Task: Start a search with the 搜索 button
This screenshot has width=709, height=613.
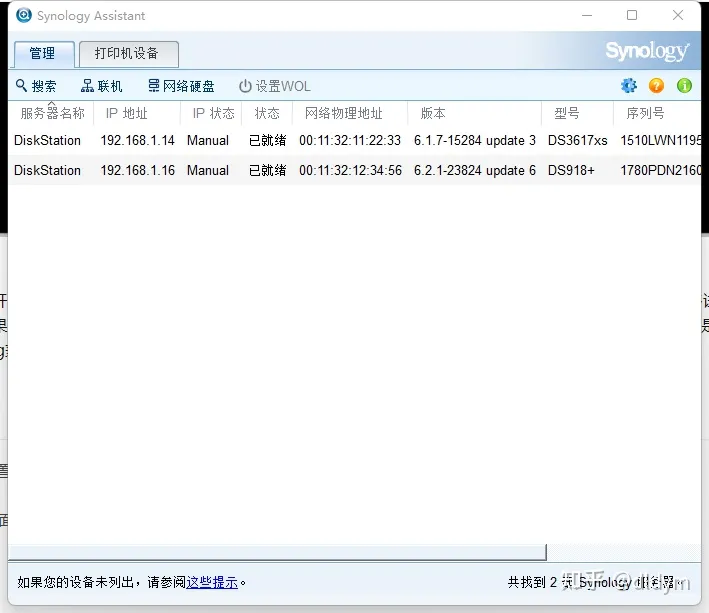Action: [x=36, y=86]
